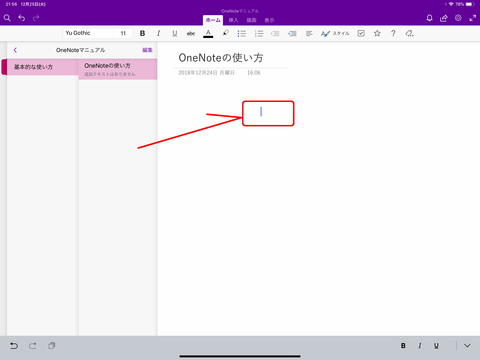This screenshot has height=360, width=480.
Task: Add the star tag
Action: pos(377,33)
